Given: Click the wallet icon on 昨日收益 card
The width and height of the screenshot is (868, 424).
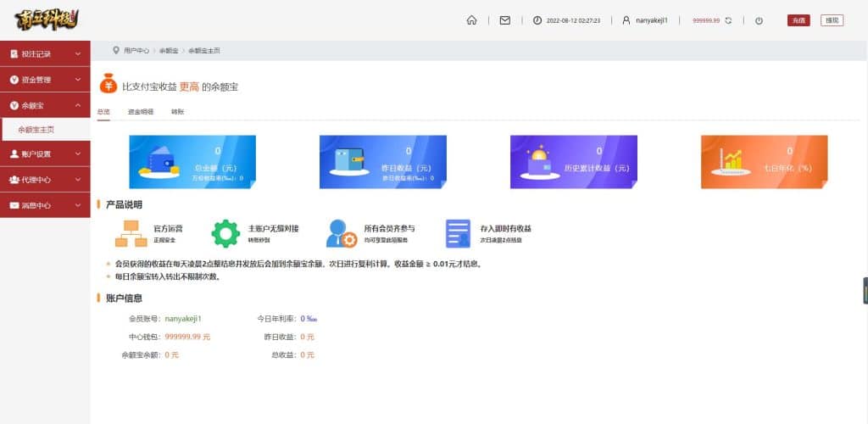Looking at the screenshot, I should point(349,162).
